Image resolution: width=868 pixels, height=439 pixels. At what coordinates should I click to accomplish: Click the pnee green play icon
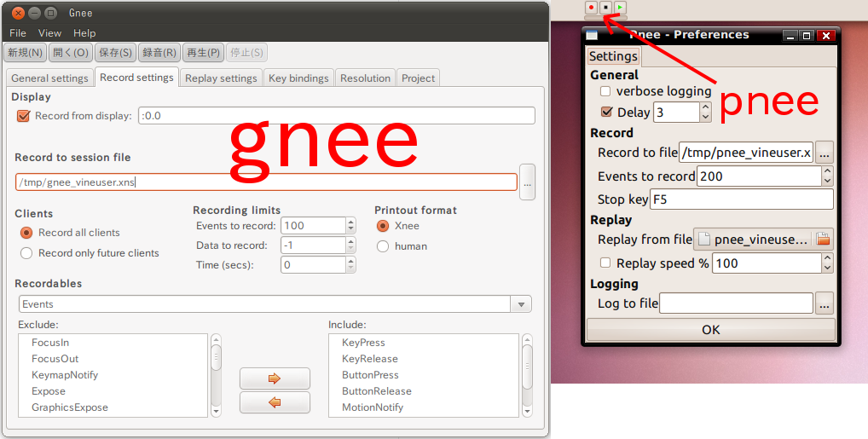click(x=620, y=8)
